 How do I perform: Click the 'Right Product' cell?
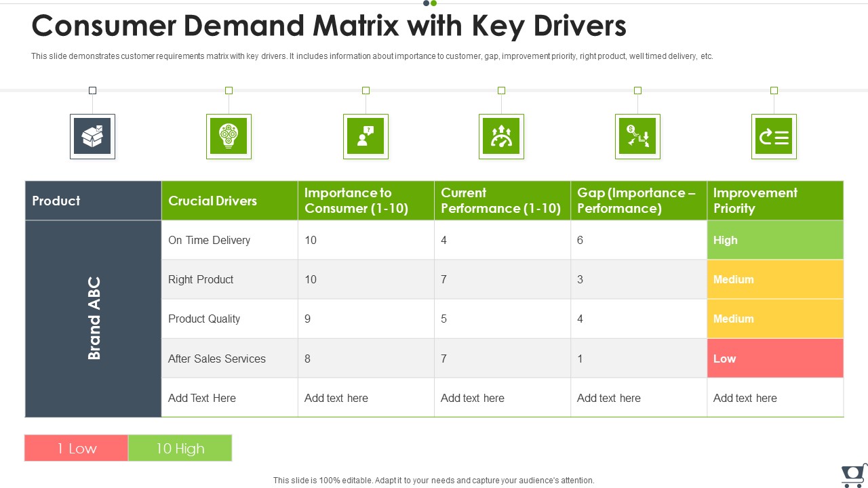[229, 279]
